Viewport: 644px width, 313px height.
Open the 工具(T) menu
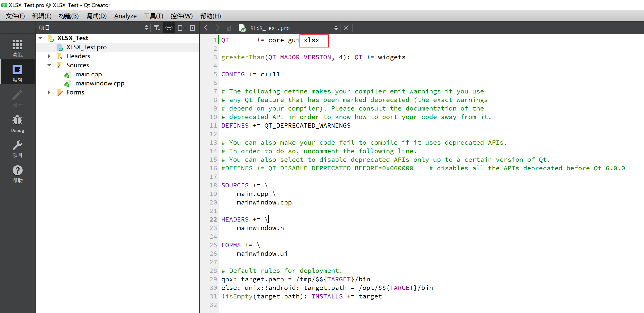(153, 16)
